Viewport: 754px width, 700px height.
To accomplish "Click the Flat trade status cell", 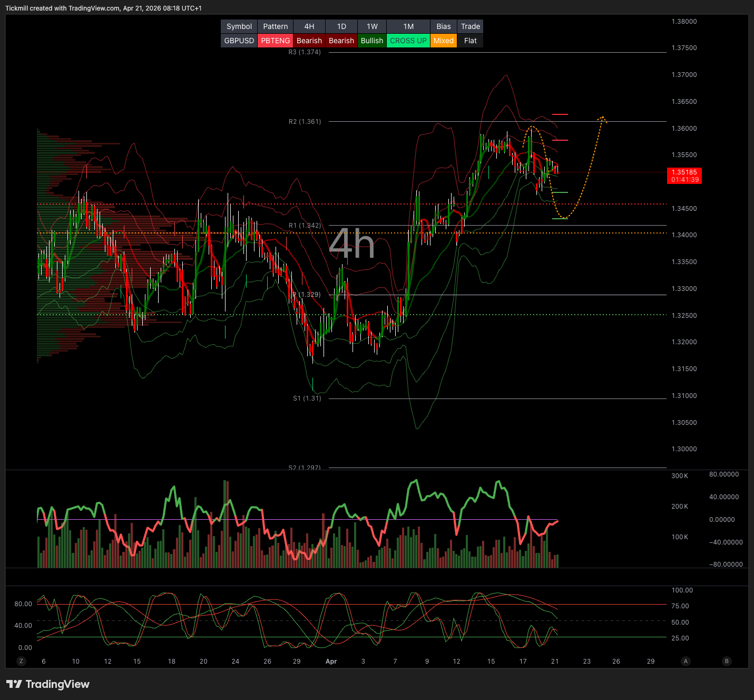I will (471, 41).
